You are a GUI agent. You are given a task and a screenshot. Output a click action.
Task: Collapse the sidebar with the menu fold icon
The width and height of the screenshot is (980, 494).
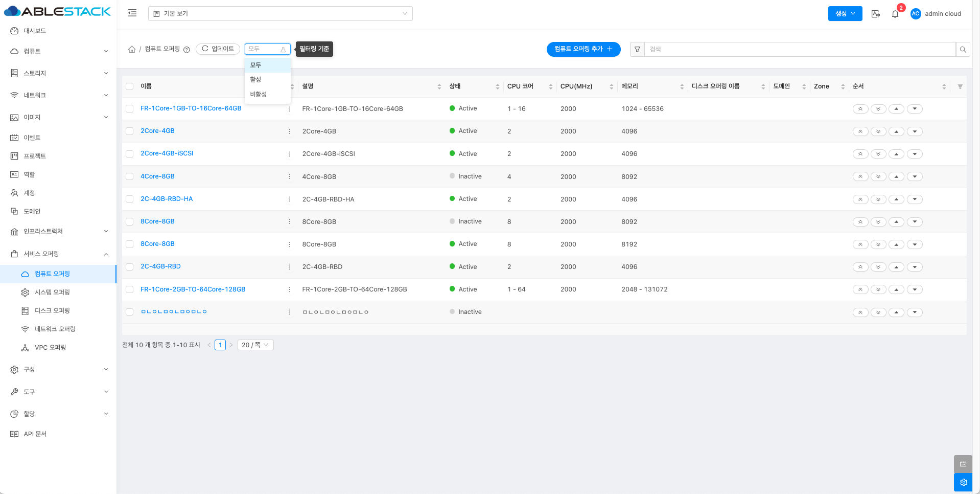click(132, 13)
